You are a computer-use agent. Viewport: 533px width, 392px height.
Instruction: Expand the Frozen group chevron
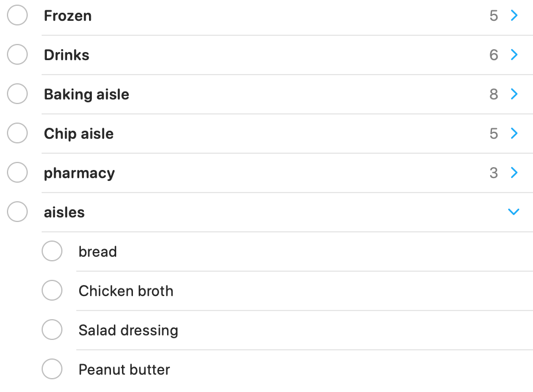[514, 16]
